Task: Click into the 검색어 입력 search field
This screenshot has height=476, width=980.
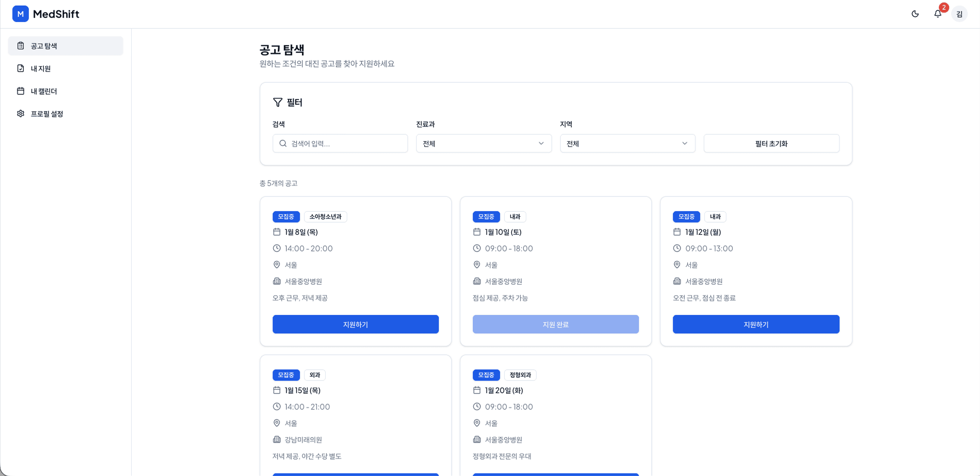Action: [x=340, y=143]
